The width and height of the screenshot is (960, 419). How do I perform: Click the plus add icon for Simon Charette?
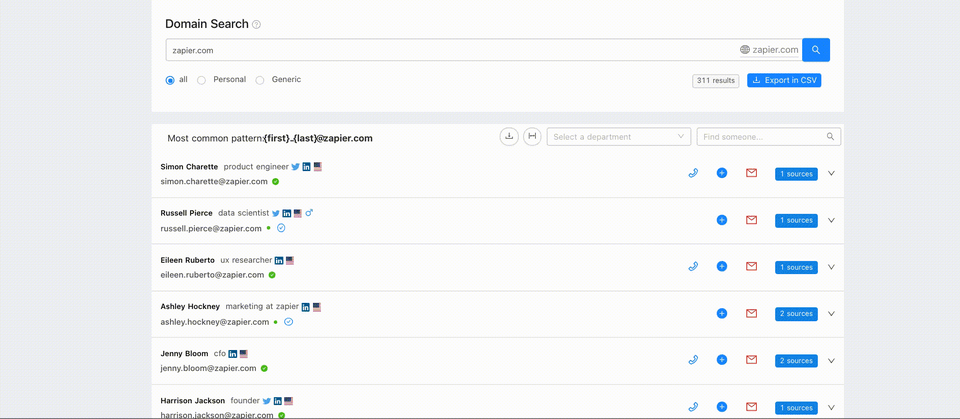[722, 173]
